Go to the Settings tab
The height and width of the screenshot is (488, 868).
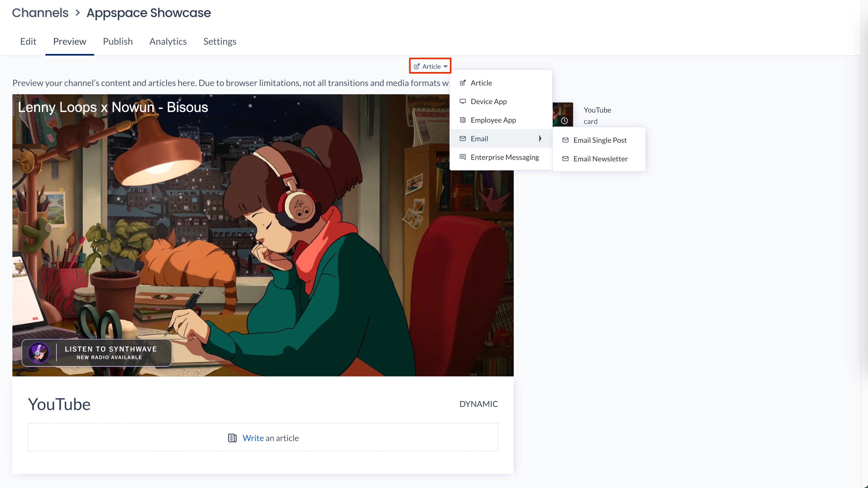220,42
